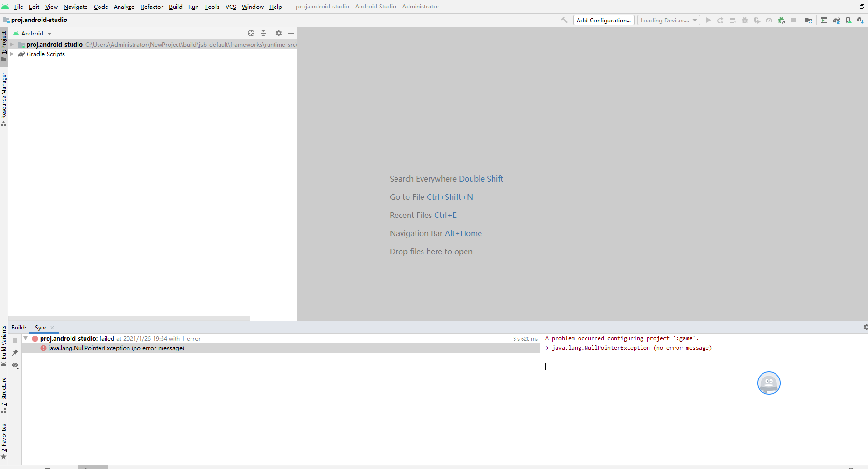Click the pin tab icon in Build panel
Screen dimensions: 868x469
(x=15, y=353)
